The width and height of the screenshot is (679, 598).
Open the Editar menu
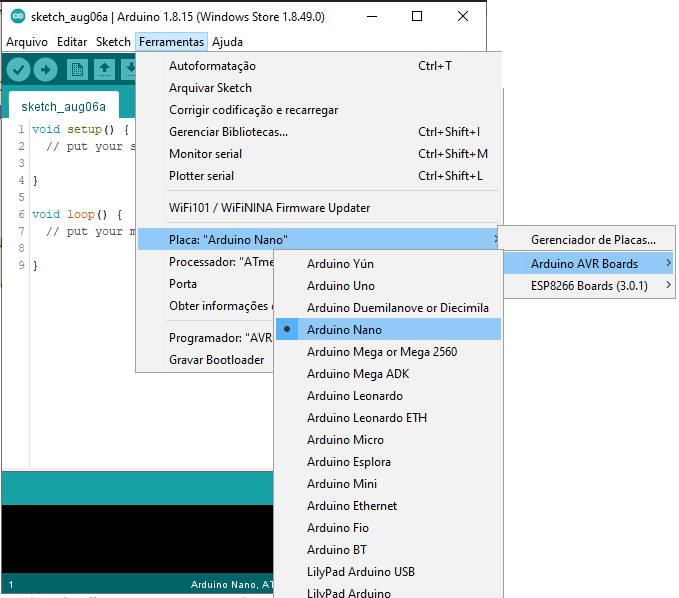(x=72, y=42)
